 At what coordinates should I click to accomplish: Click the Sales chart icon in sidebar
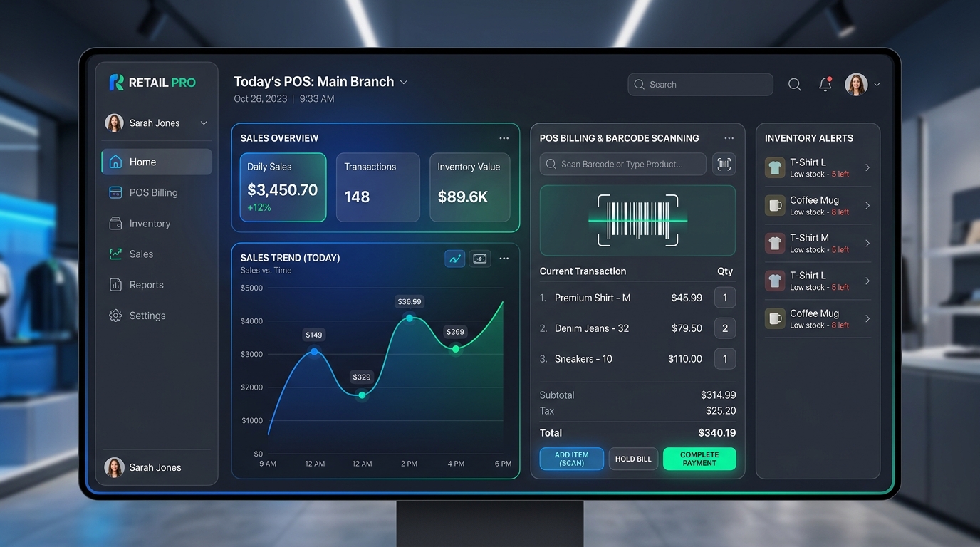(x=115, y=254)
